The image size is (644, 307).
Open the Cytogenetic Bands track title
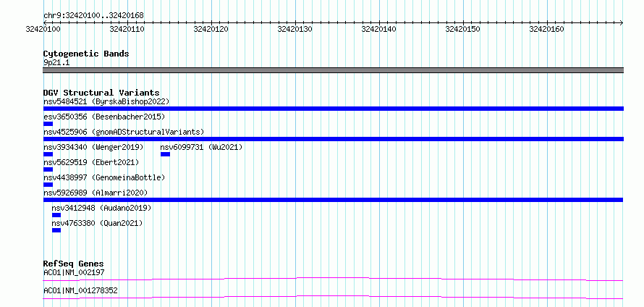coord(86,54)
